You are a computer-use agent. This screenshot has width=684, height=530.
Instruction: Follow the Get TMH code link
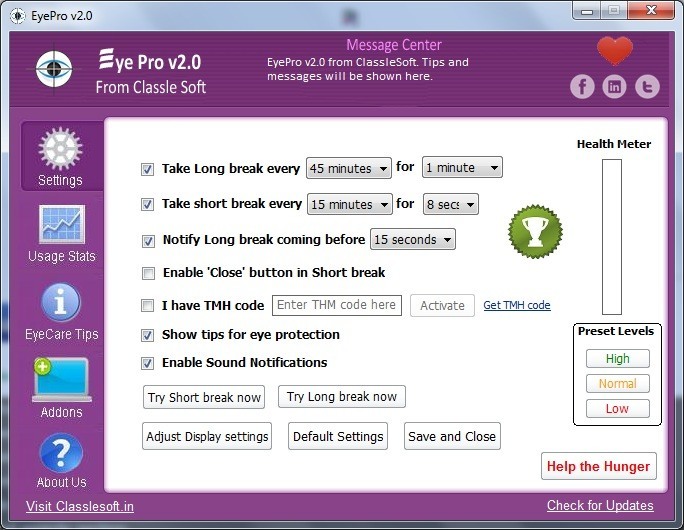tap(516, 306)
